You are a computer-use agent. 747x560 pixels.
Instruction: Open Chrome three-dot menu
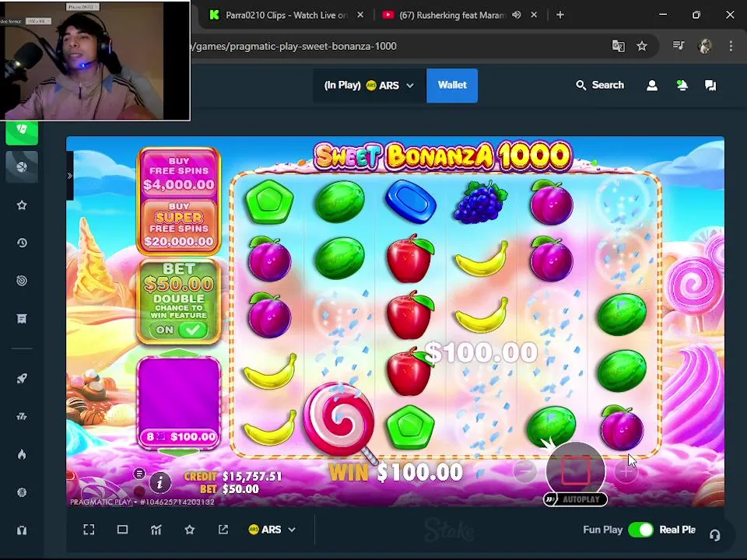(x=731, y=46)
